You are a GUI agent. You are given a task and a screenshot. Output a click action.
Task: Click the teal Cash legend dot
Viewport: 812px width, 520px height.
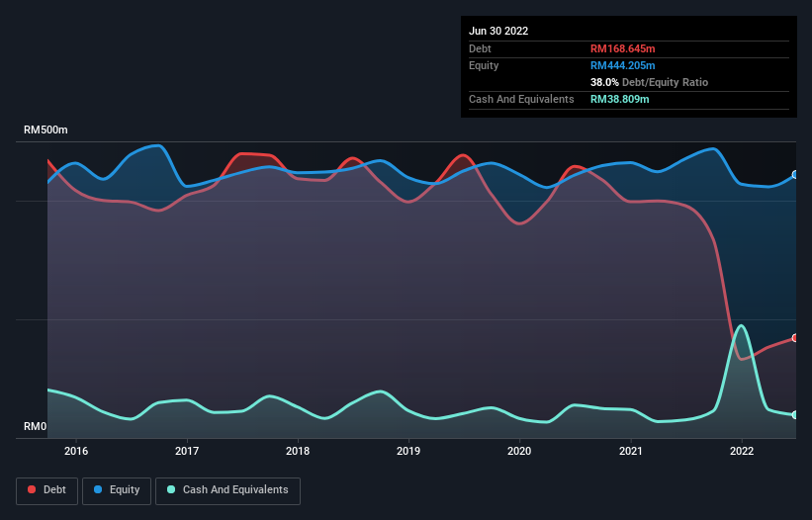[x=171, y=489]
